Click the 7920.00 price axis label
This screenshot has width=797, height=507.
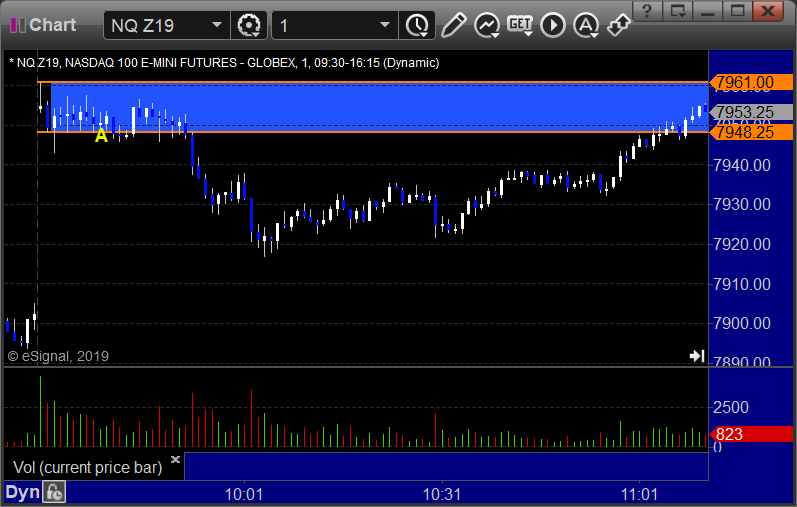742,244
